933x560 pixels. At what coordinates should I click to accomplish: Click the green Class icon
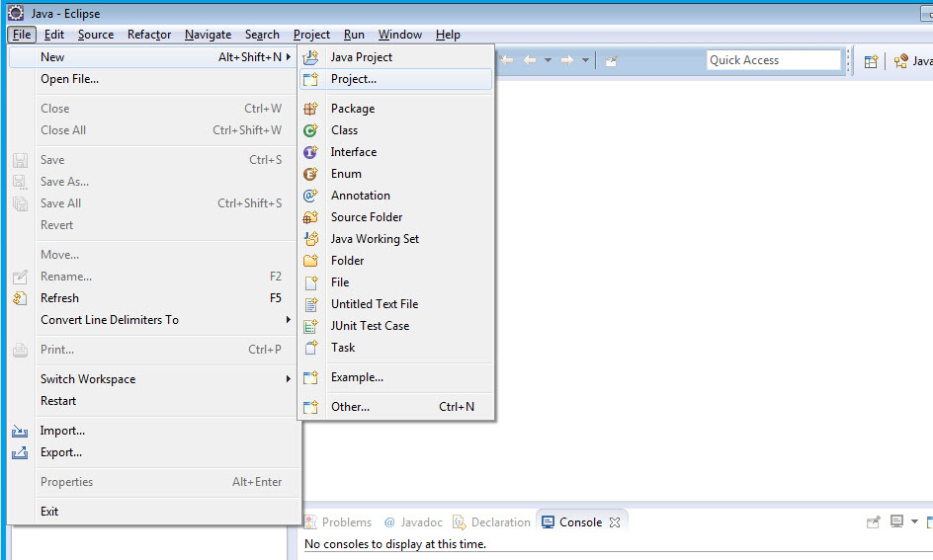pos(310,130)
